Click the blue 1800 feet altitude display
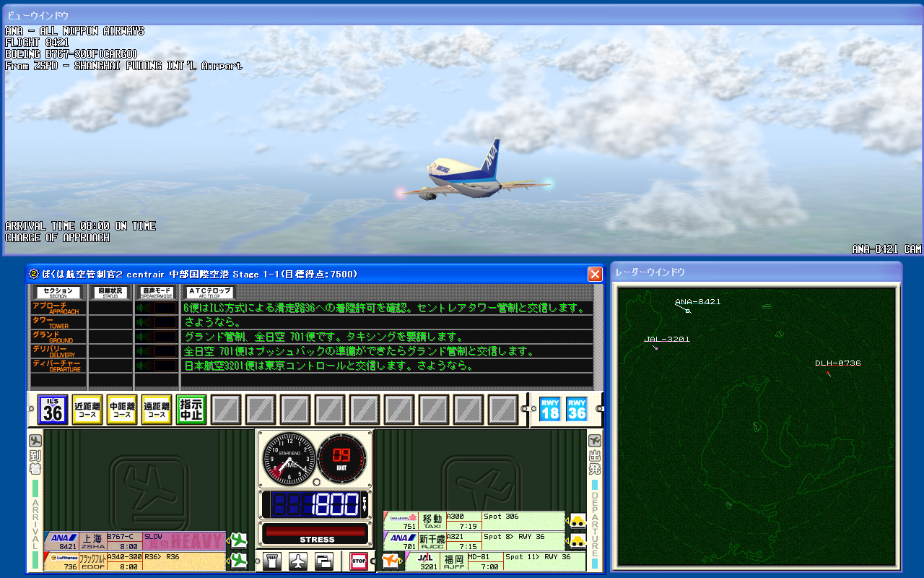924x578 pixels. [x=317, y=504]
